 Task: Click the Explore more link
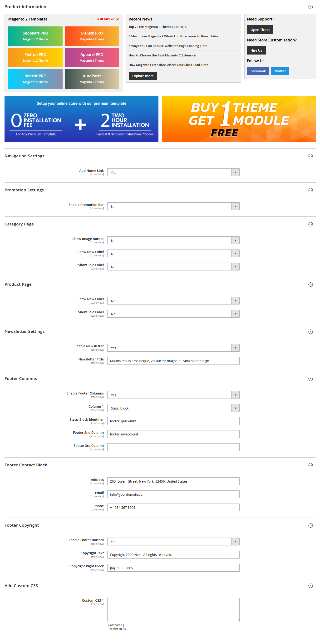click(x=143, y=76)
